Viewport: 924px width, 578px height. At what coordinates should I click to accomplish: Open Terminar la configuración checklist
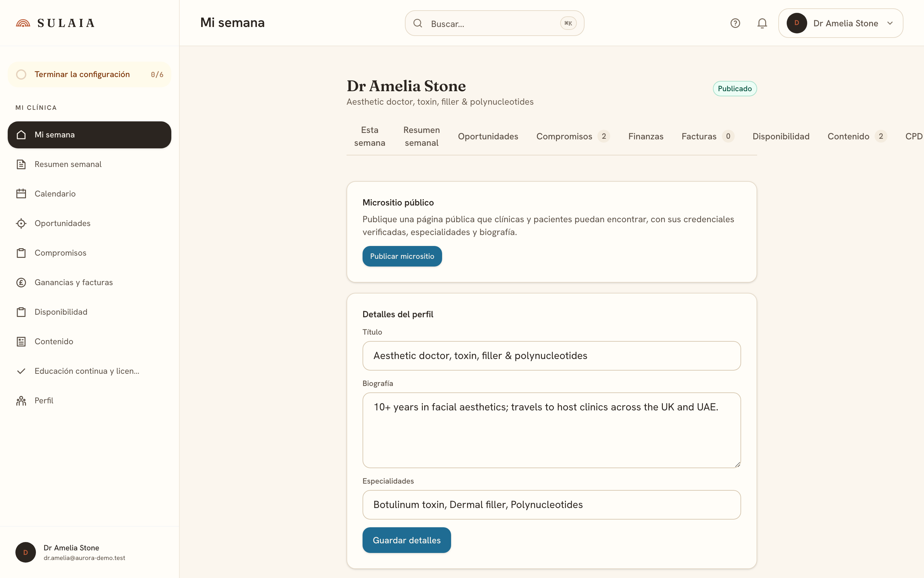[89, 74]
